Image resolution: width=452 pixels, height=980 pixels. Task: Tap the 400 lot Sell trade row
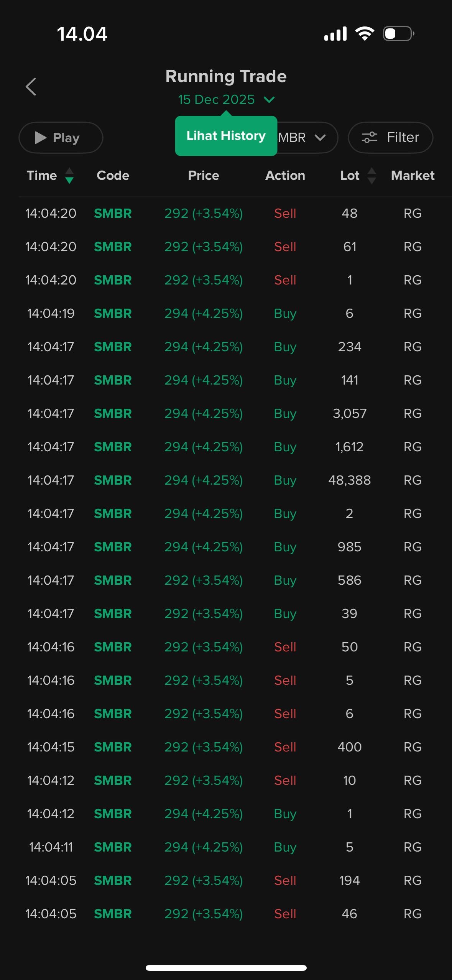point(226,747)
